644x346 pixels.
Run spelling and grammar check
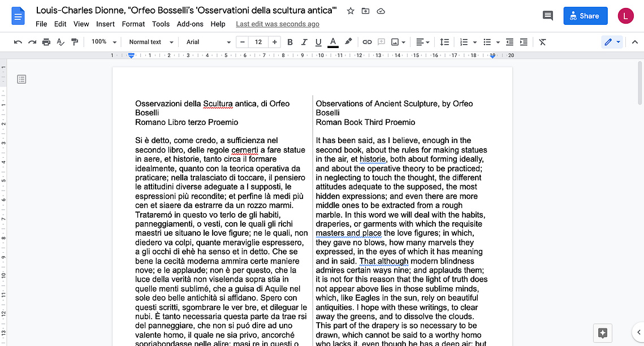[x=60, y=42]
